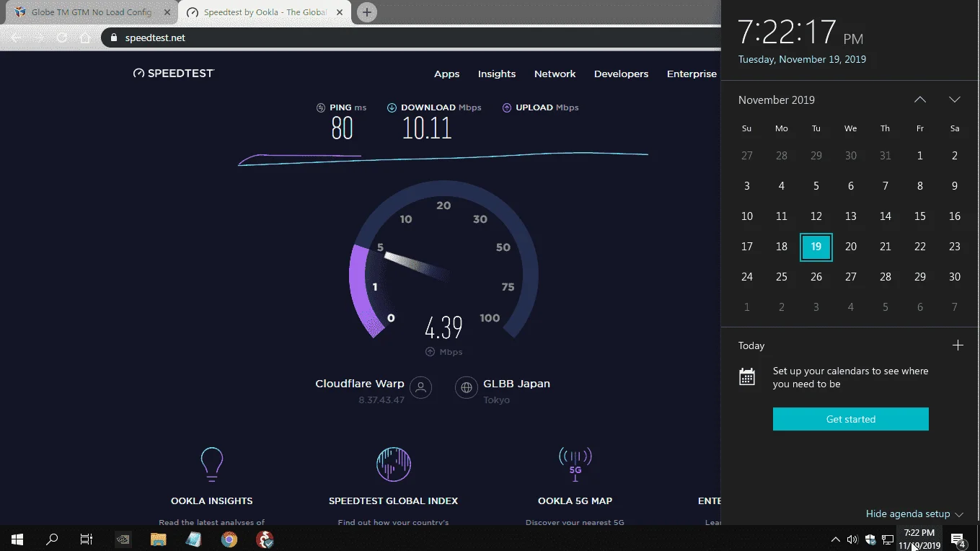The height and width of the screenshot is (551, 980).
Task: Click the taskbar clock showing 7:22 PM
Action: 919,539
